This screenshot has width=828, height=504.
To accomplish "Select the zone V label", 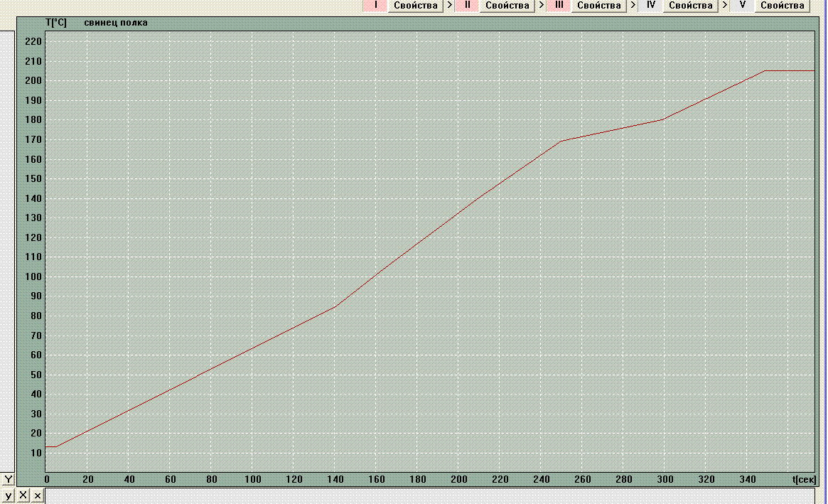I will (x=742, y=6).
